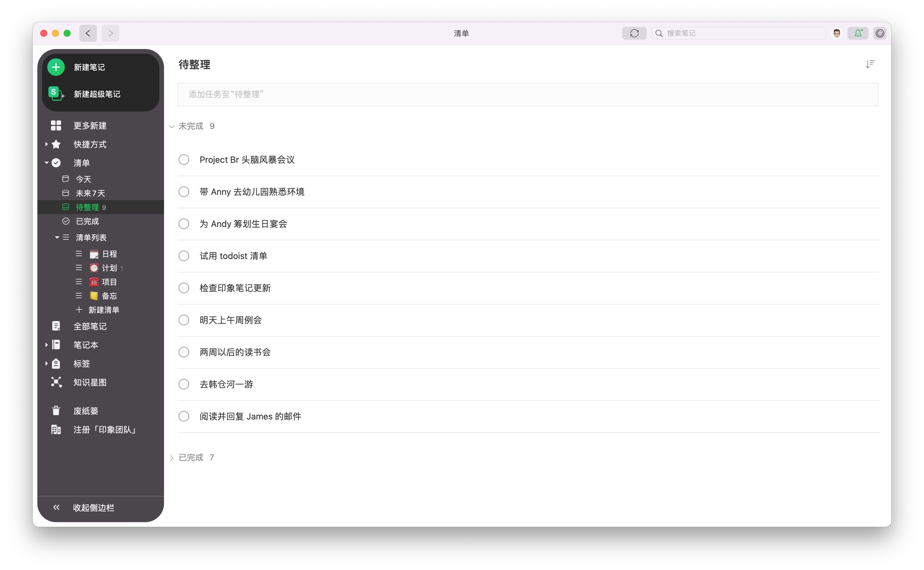Viewport: 924px width, 570px height.
Task: Complete the '明天上午周例会' task circle
Action: 184,320
